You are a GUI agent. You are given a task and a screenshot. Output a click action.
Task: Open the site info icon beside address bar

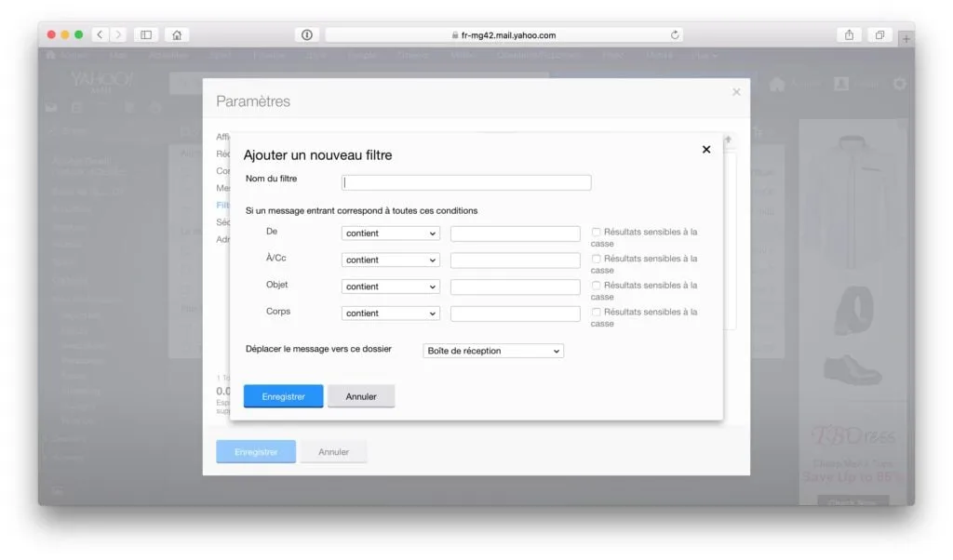(306, 34)
